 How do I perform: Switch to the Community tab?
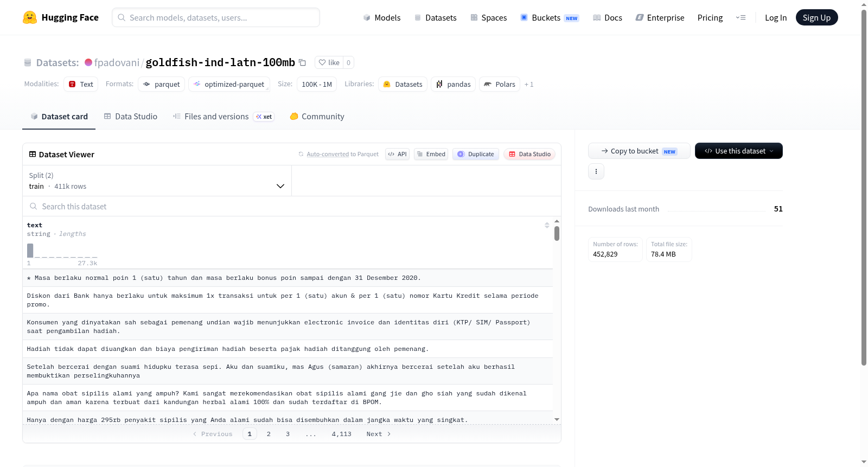click(x=317, y=117)
